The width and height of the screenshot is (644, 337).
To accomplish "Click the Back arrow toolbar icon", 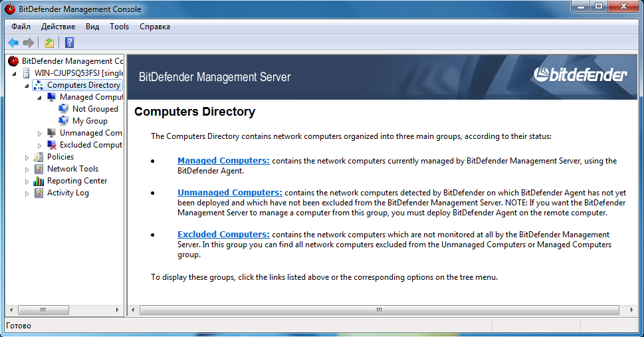I will pyautogui.click(x=13, y=43).
